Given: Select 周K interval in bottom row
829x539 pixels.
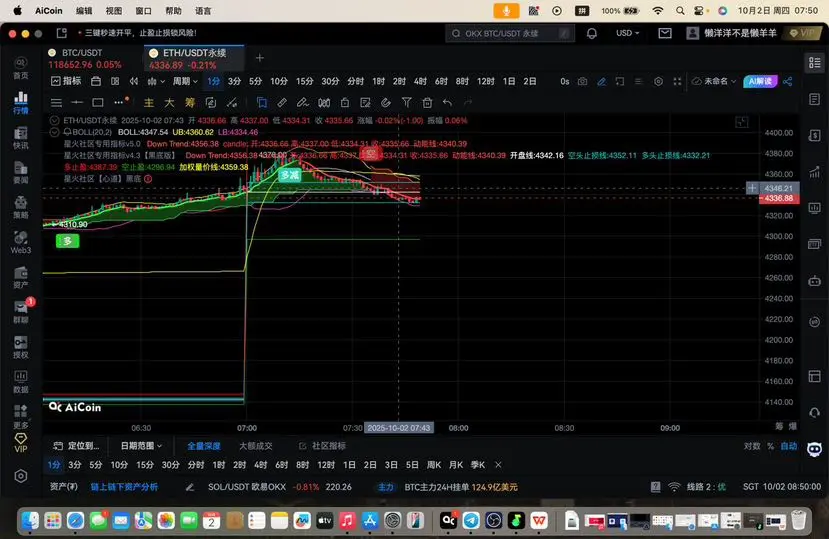Looking at the screenshot, I should coord(434,465).
